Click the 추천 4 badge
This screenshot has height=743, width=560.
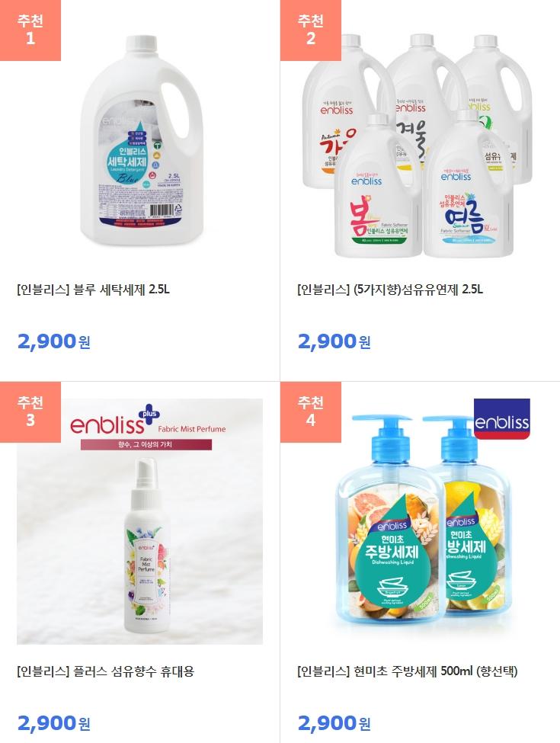(310, 412)
